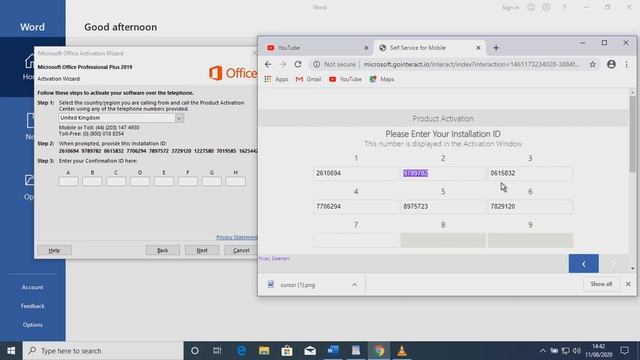Close the YouTube tab
Screen dimensions: 640x360
point(366,48)
